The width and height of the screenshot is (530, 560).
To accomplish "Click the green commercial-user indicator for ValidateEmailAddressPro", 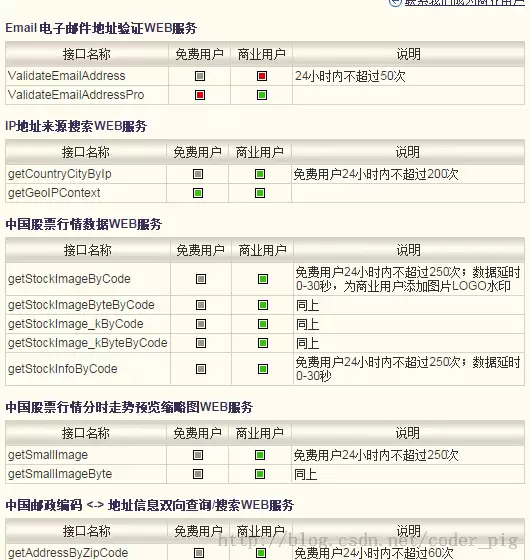I will point(262,95).
